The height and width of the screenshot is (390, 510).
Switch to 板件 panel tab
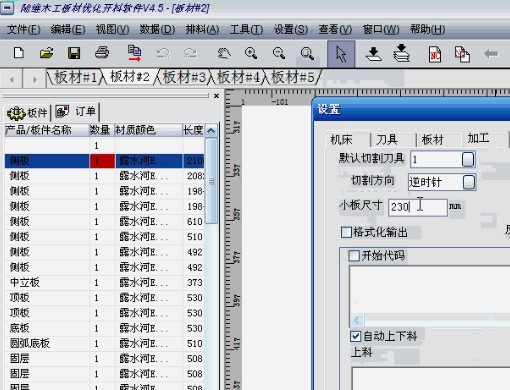pyautogui.click(x=27, y=113)
